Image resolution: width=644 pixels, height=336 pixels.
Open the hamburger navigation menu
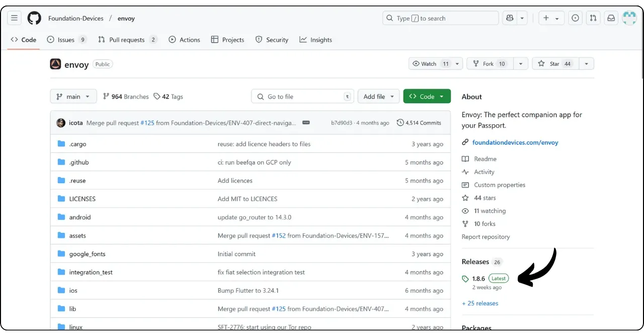[x=14, y=18]
